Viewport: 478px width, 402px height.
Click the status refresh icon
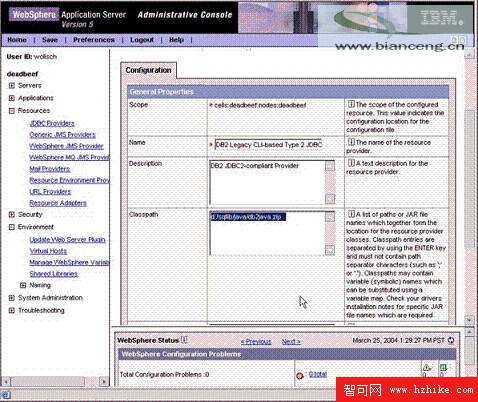click(451, 340)
